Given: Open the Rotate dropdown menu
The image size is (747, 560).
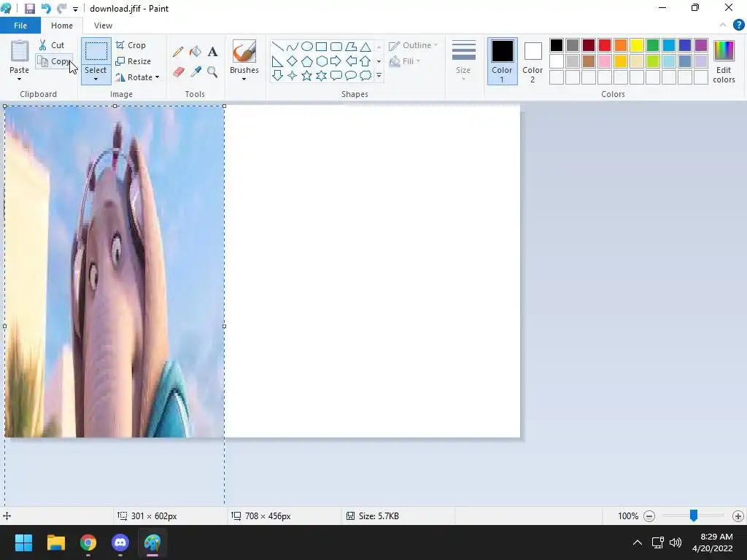Looking at the screenshot, I should click(137, 77).
